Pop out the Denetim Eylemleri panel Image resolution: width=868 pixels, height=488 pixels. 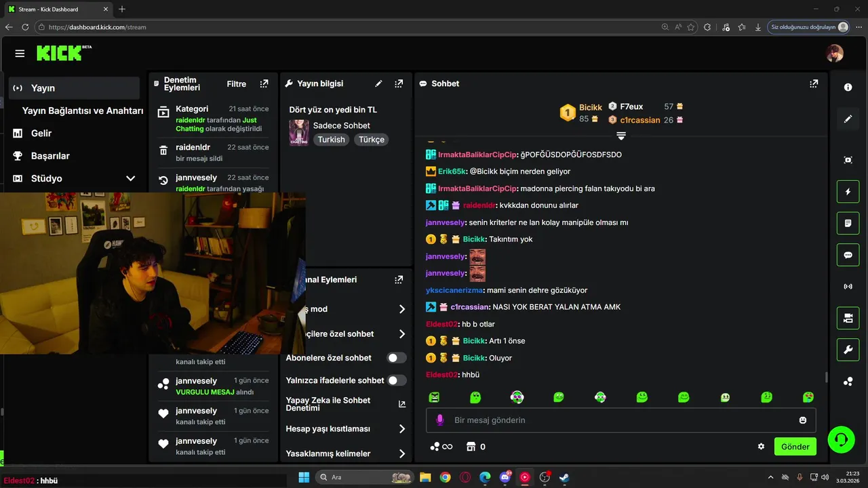coord(264,84)
